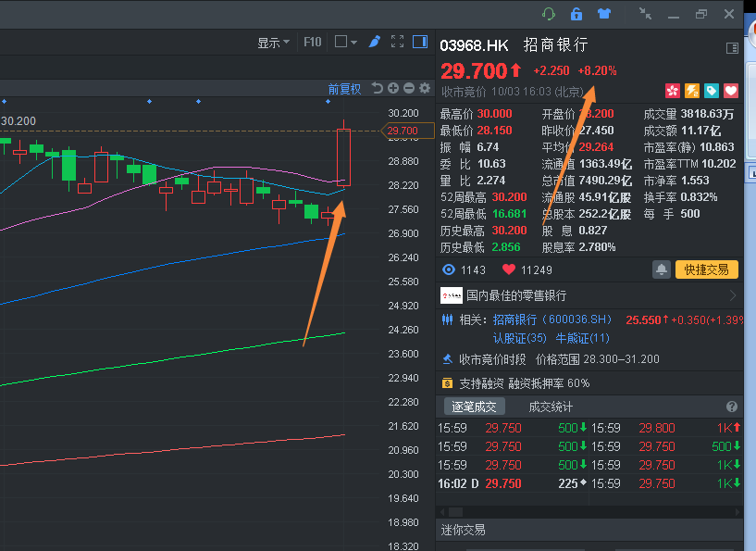
Task: Click the 快捷交易 quick trade button
Action: point(707,269)
